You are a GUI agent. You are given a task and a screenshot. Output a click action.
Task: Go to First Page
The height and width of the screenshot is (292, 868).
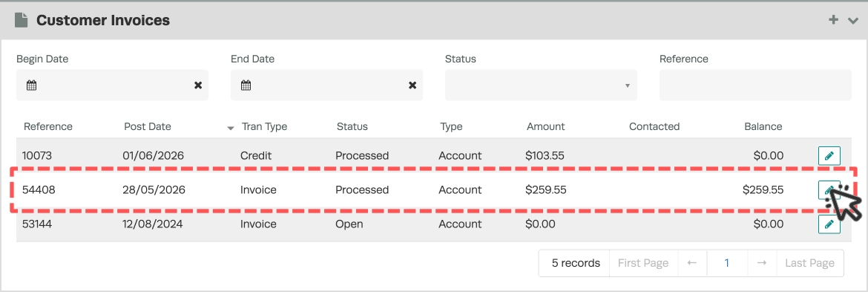click(x=643, y=263)
